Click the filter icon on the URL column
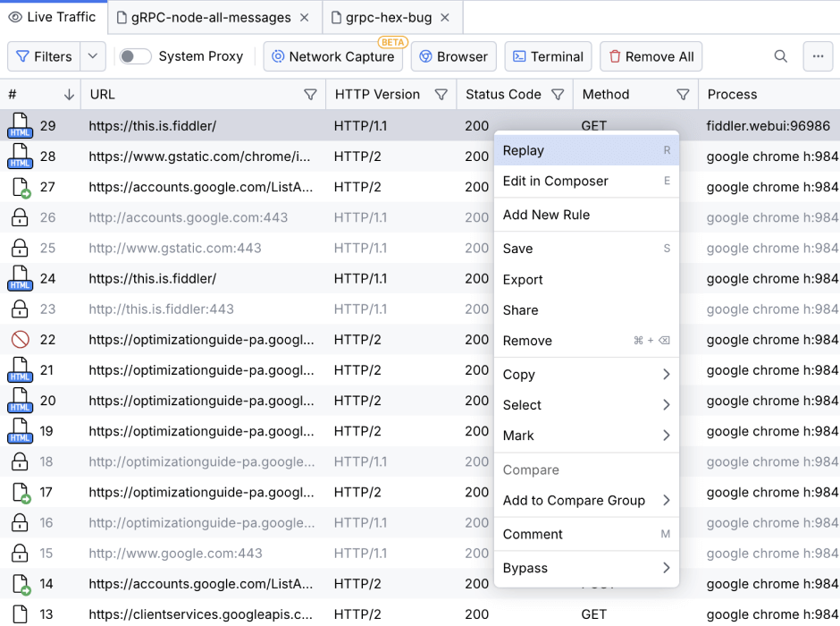The height and width of the screenshot is (626, 840). click(x=310, y=94)
